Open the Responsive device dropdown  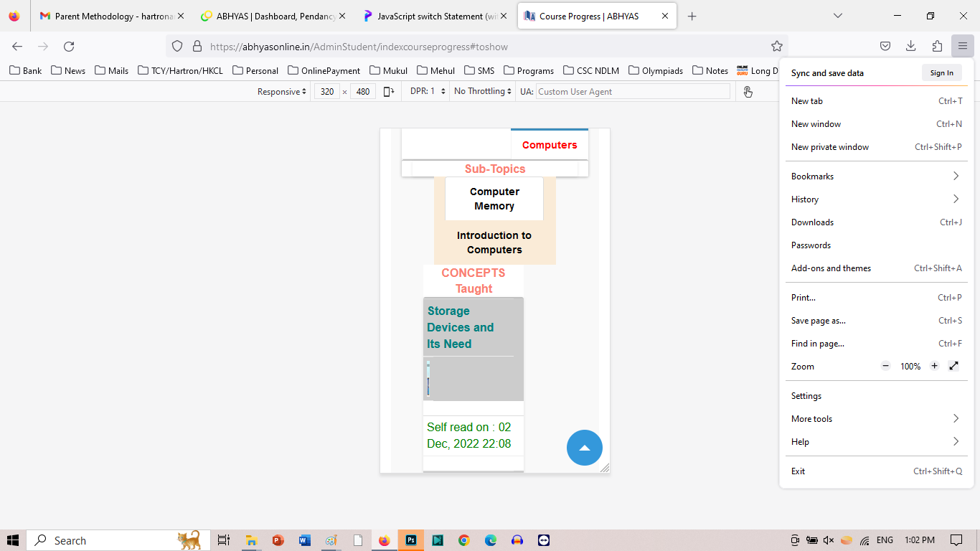coord(282,92)
